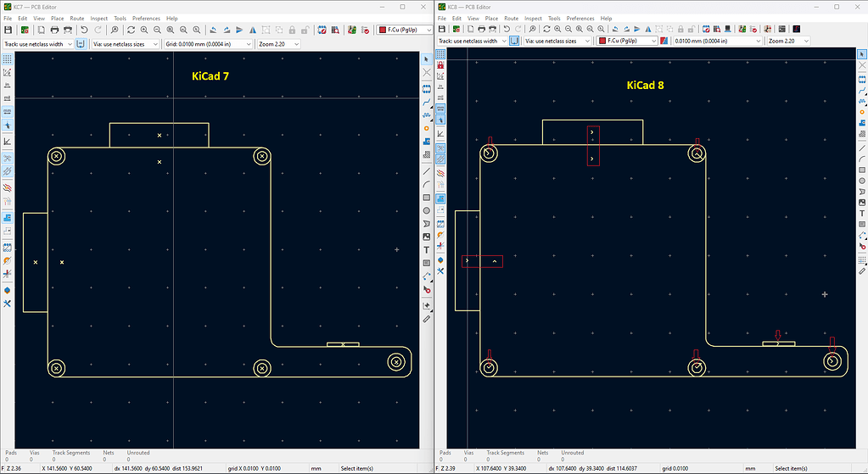Switch units to millimeters in KiCad 7
Image resolution: width=868 pixels, height=474 pixels.
pyautogui.click(x=7, y=111)
